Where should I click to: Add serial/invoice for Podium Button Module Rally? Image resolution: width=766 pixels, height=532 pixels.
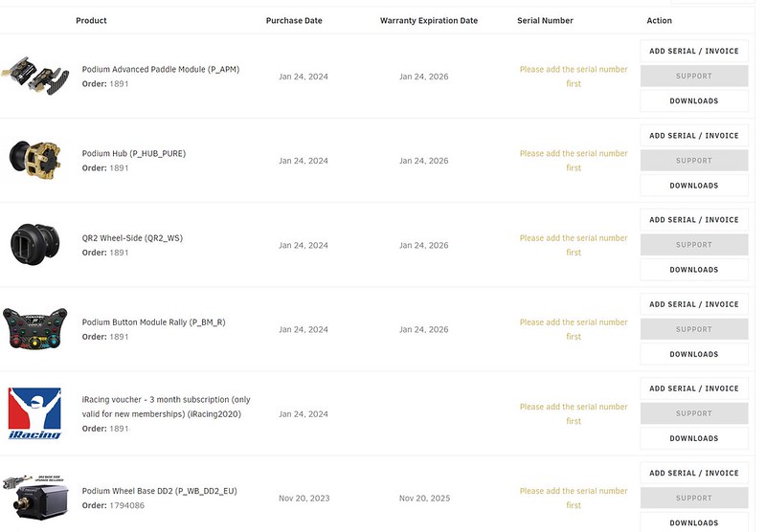coord(694,304)
